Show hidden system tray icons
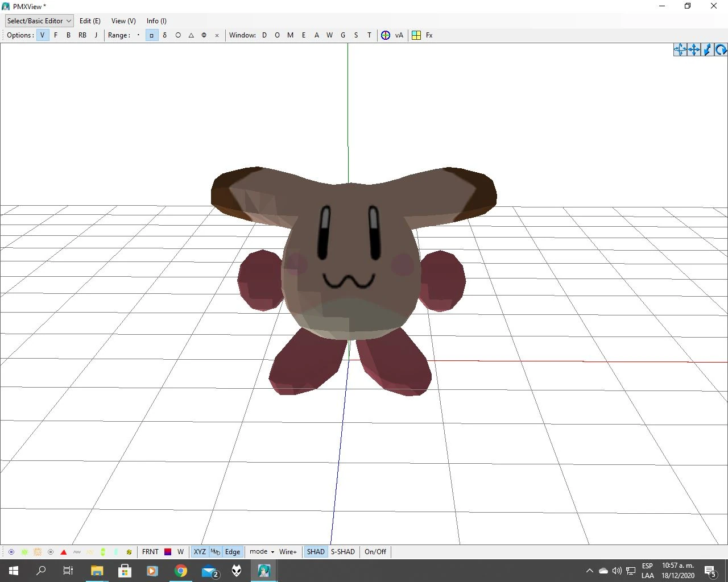Viewport: 728px width, 582px height. pos(589,571)
